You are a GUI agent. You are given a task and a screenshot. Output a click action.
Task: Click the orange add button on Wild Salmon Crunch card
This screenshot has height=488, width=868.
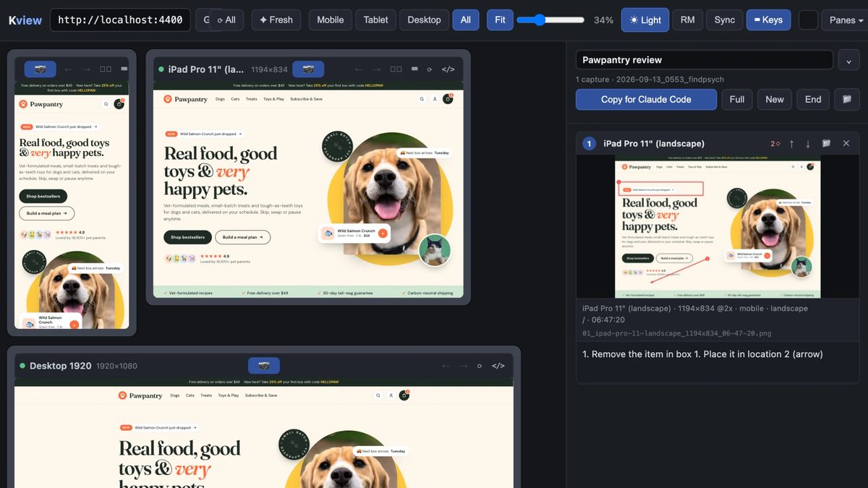click(x=383, y=234)
